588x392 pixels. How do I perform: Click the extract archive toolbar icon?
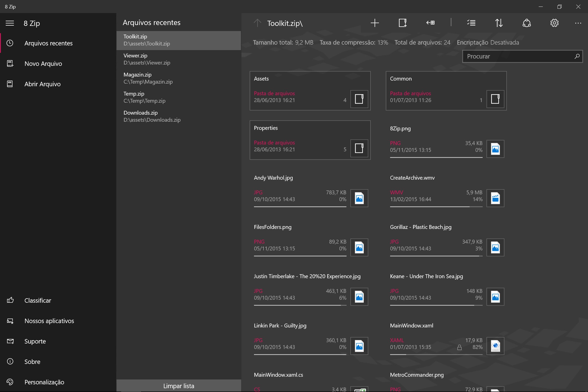pyautogui.click(x=403, y=23)
